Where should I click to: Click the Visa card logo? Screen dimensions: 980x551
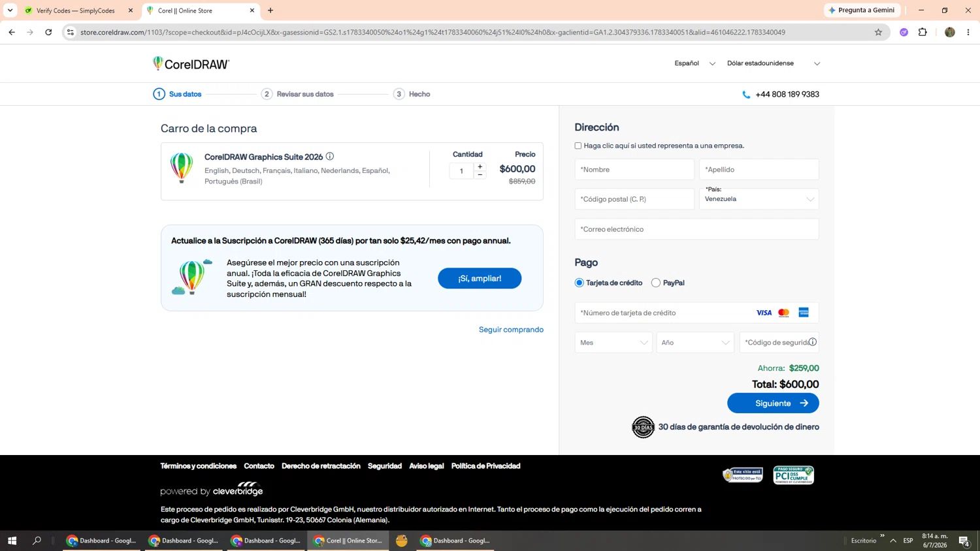(764, 313)
